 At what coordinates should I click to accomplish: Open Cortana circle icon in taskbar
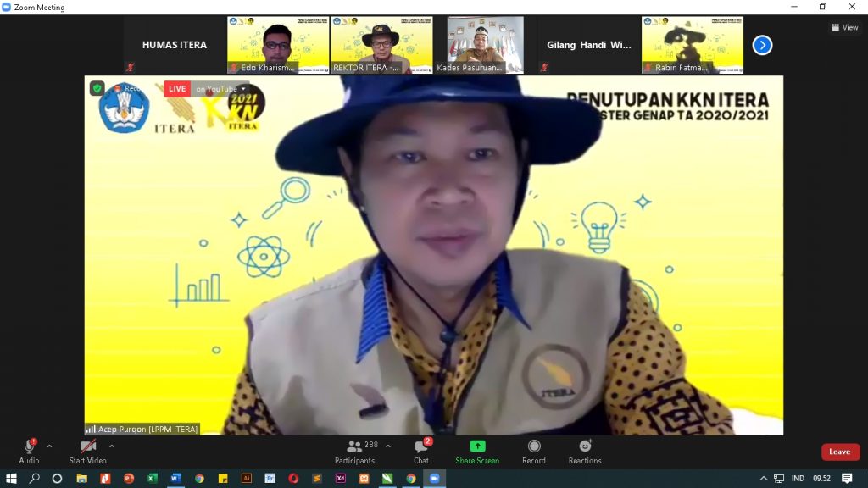[x=57, y=478]
